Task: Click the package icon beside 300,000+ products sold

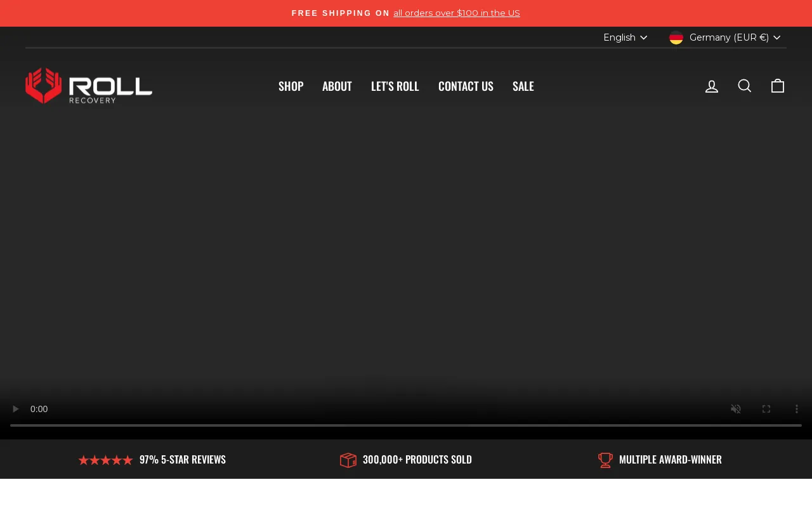Action: (x=348, y=460)
